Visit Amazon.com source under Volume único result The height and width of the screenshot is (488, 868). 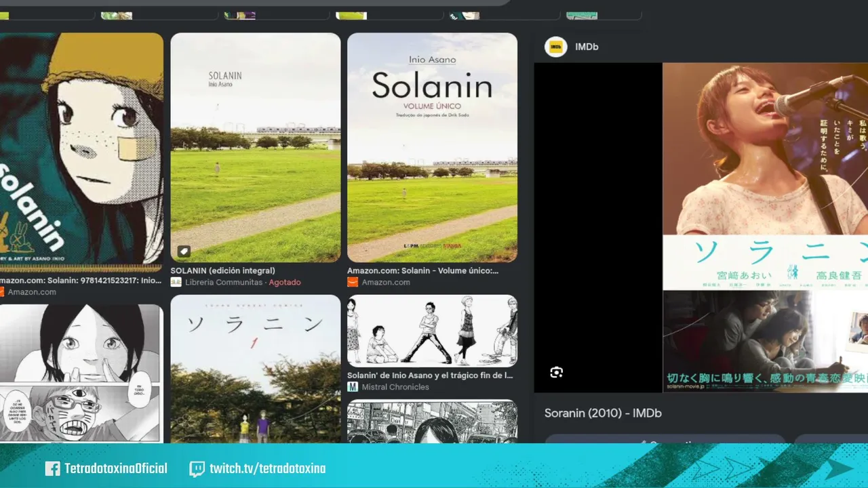tap(386, 282)
